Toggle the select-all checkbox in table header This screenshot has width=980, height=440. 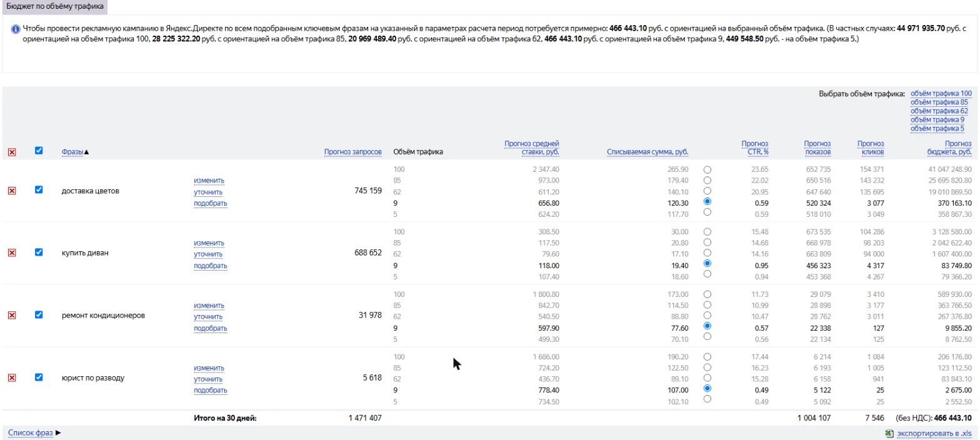click(39, 151)
